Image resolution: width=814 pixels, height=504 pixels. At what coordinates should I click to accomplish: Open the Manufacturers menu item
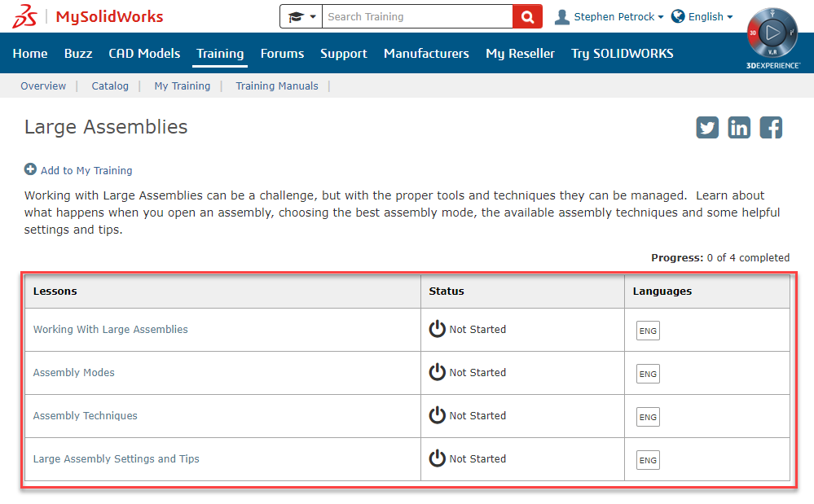[426, 54]
